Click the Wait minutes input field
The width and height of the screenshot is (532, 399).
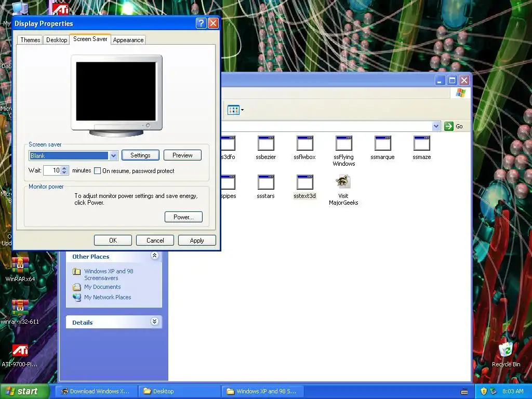[x=52, y=170]
